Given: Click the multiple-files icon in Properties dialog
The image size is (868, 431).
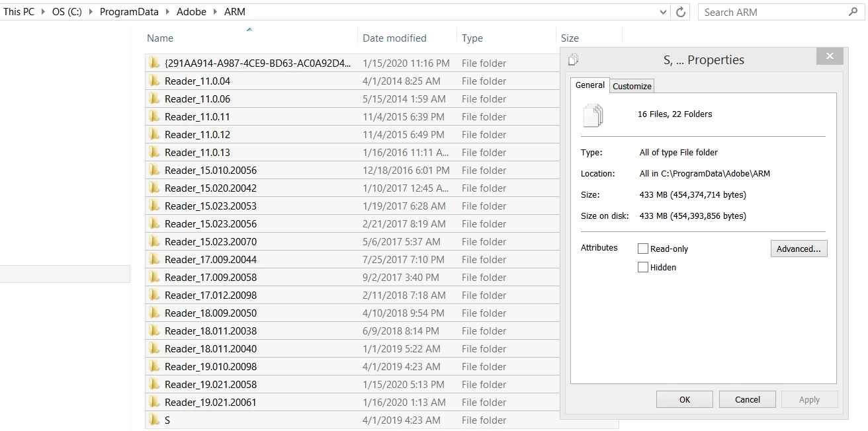Looking at the screenshot, I should click(x=593, y=115).
